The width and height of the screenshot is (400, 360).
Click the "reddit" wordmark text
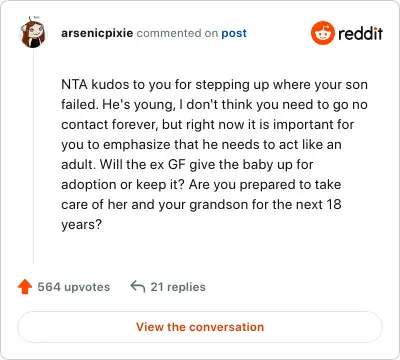point(360,33)
